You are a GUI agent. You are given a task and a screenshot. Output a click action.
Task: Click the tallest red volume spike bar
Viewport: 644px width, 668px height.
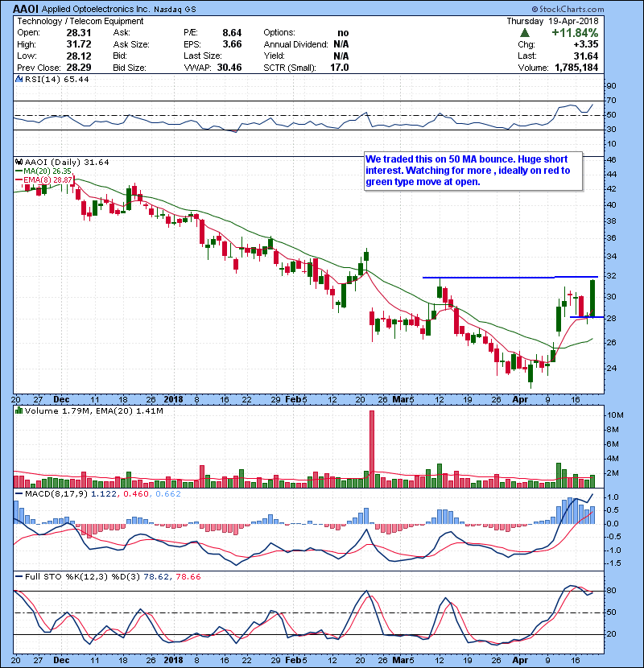click(x=372, y=449)
